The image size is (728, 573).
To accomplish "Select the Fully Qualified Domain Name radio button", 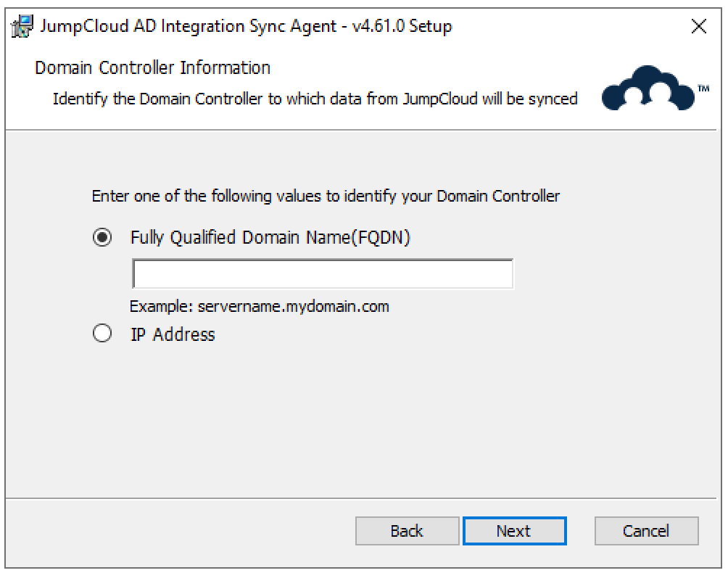I will (103, 237).
